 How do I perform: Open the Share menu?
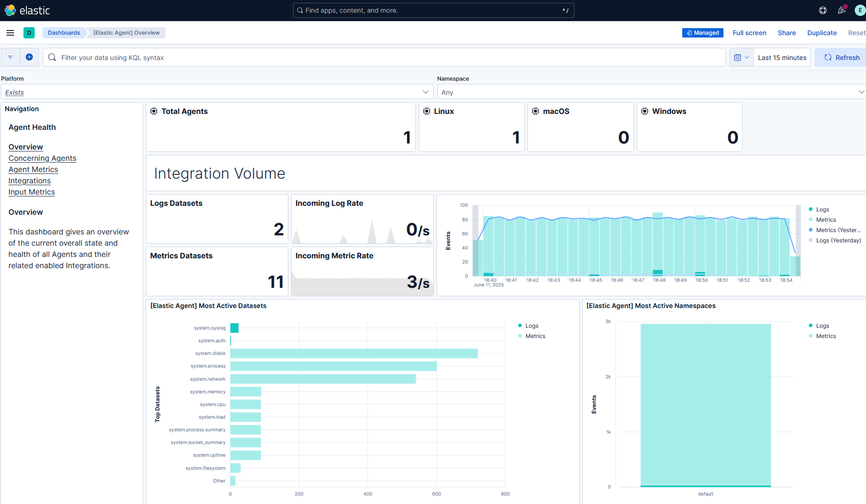tap(786, 33)
